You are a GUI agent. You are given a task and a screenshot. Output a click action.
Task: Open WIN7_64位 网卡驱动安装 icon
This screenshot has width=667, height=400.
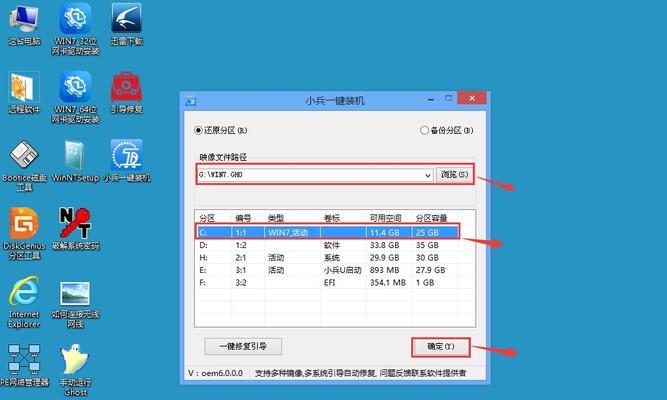coord(75,97)
